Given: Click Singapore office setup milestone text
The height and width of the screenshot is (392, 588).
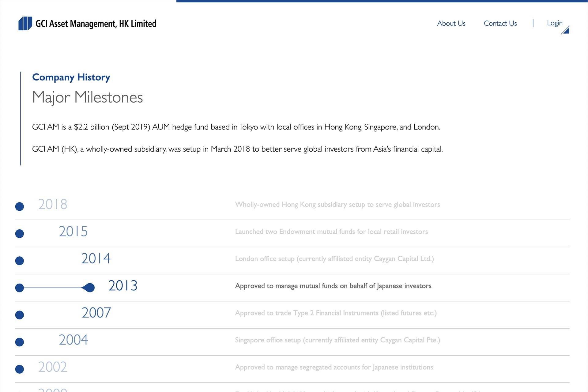Looking at the screenshot, I should (337, 340).
